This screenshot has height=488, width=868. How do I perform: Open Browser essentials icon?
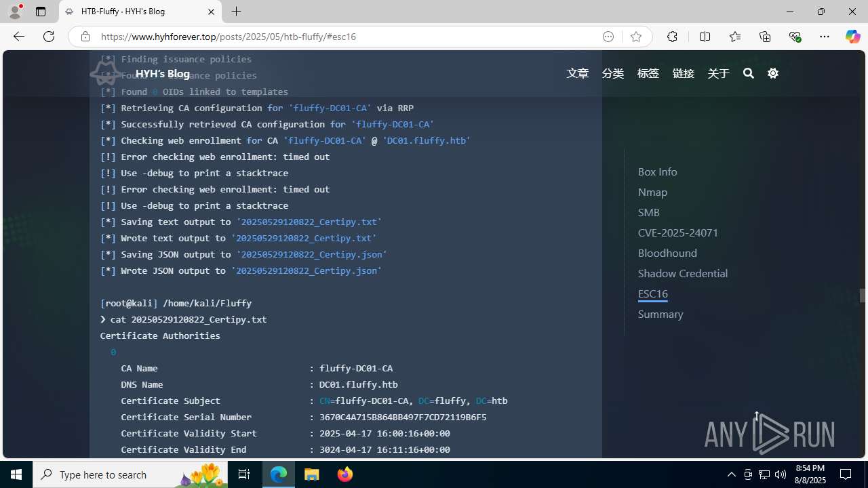click(x=795, y=37)
